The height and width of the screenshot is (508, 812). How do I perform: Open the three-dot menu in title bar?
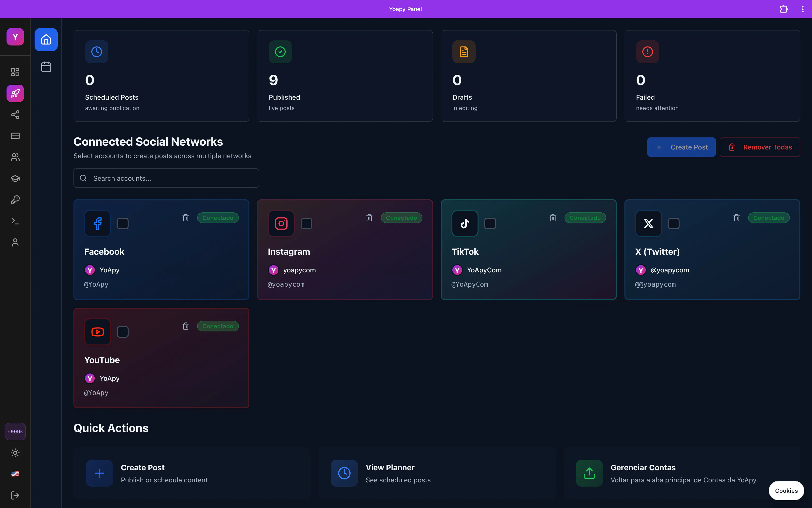803,9
